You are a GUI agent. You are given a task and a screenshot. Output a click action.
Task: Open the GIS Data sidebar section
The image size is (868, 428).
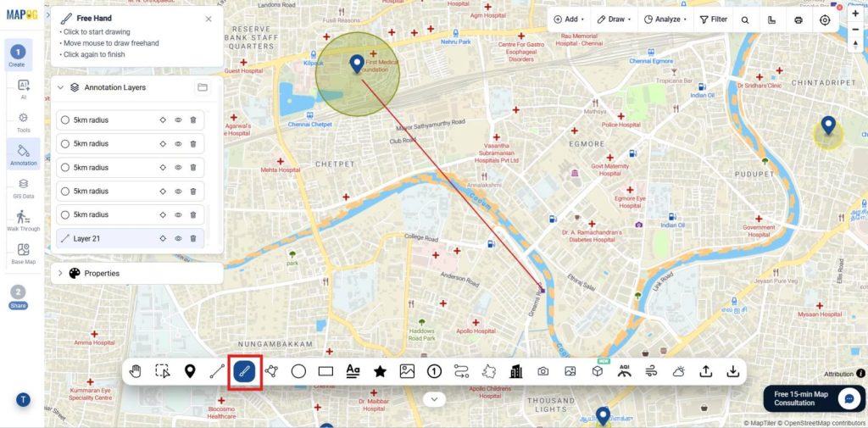(23, 188)
